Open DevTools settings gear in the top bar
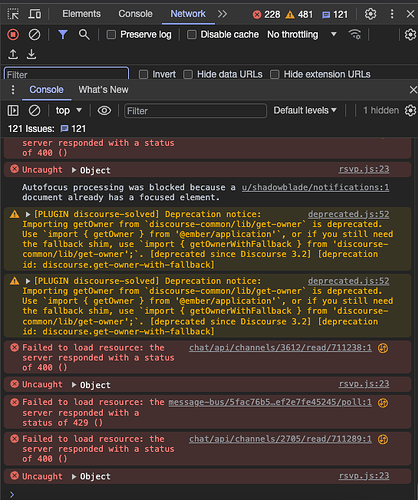418x500 pixels. [x=370, y=14]
